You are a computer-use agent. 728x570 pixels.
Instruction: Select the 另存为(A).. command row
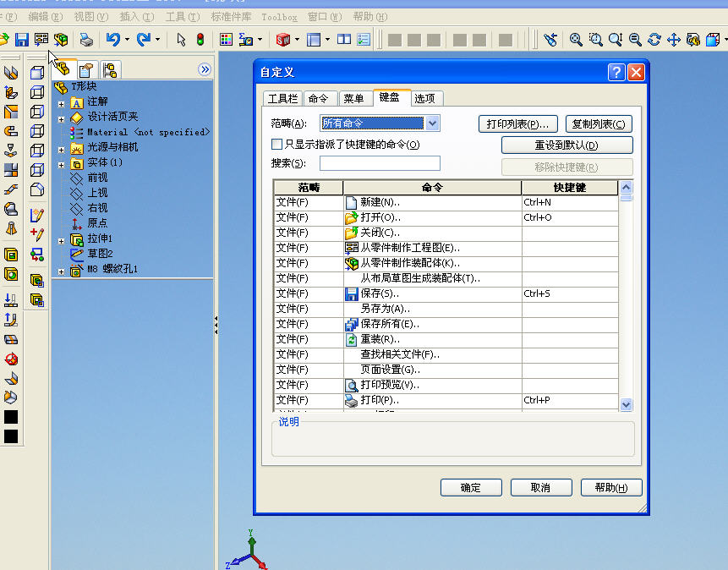(x=446, y=309)
